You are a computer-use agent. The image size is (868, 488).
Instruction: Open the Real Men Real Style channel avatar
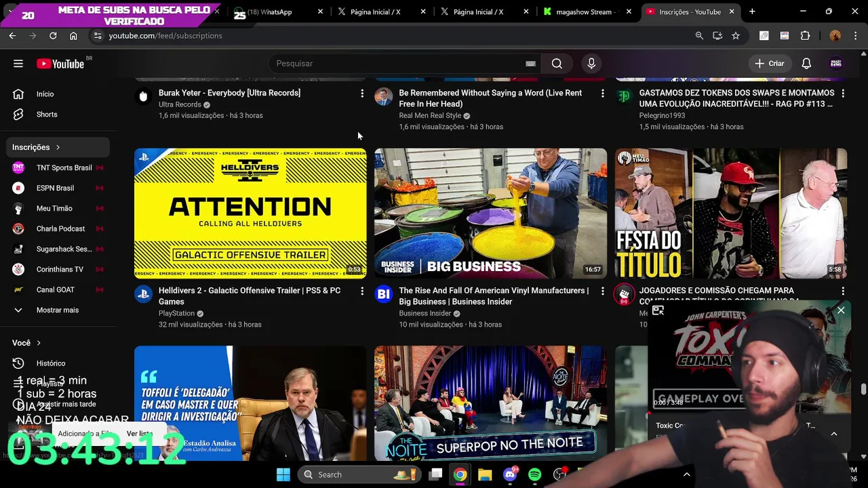[x=383, y=96]
